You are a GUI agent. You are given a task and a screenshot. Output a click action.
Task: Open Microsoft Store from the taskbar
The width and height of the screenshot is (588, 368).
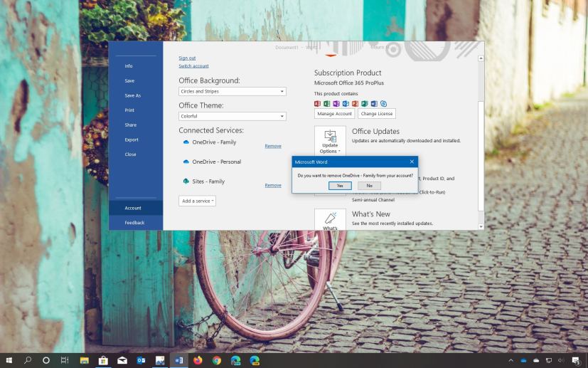[x=103, y=360]
